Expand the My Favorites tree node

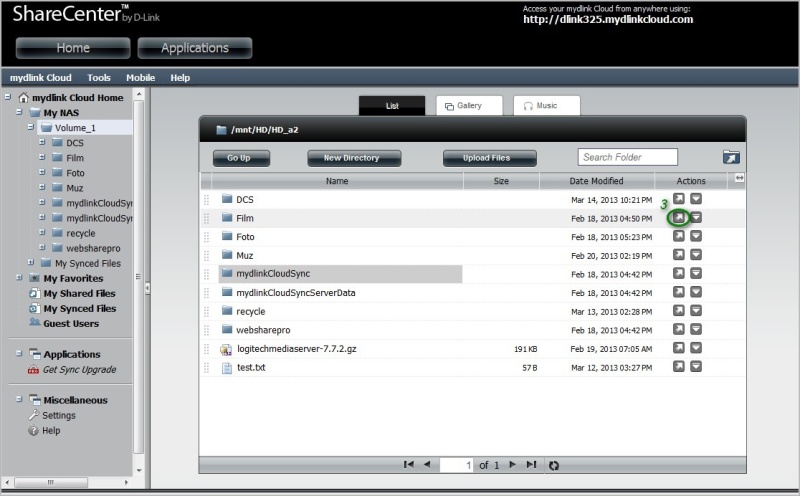(19, 278)
